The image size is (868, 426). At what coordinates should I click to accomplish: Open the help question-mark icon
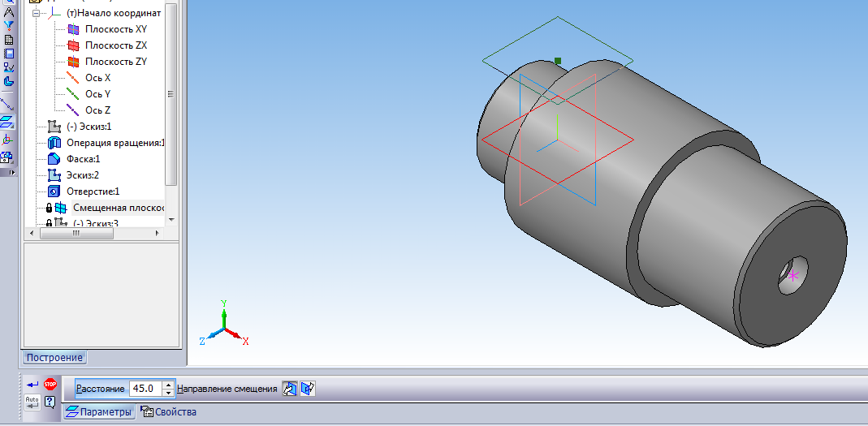tap(50, 401)
